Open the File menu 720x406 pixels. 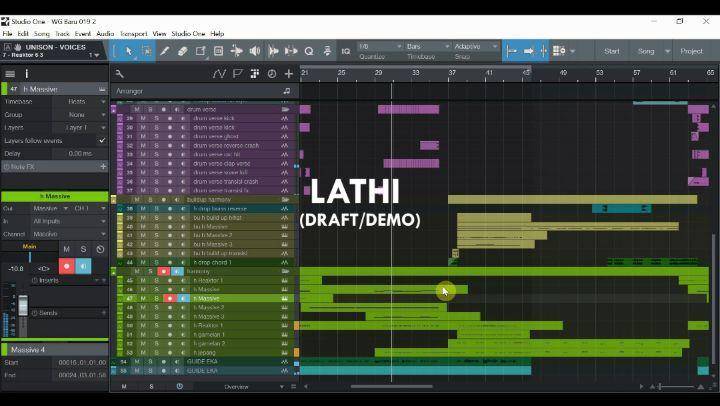(x=7, y=34)
